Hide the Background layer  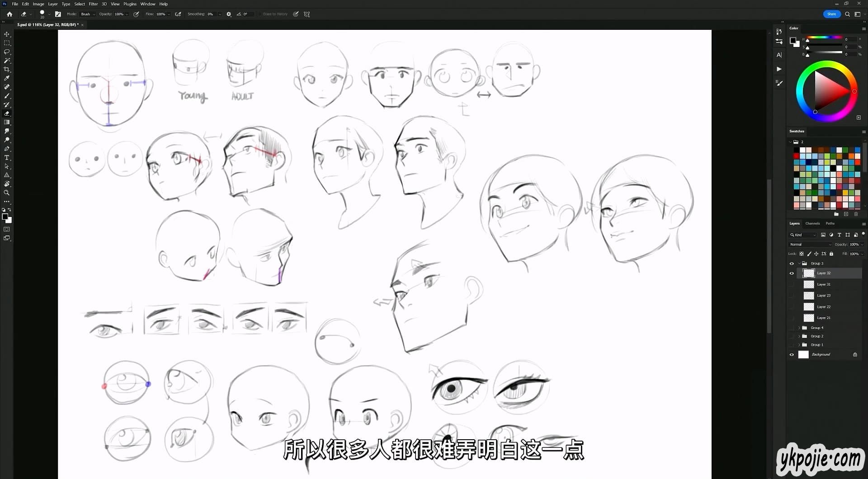[x=792, y=355]
